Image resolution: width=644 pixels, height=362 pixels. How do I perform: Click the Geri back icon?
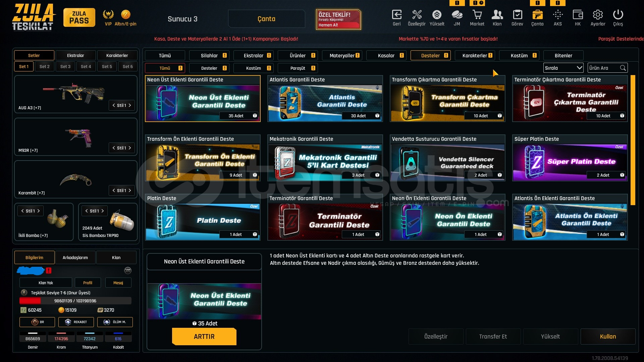396,15
